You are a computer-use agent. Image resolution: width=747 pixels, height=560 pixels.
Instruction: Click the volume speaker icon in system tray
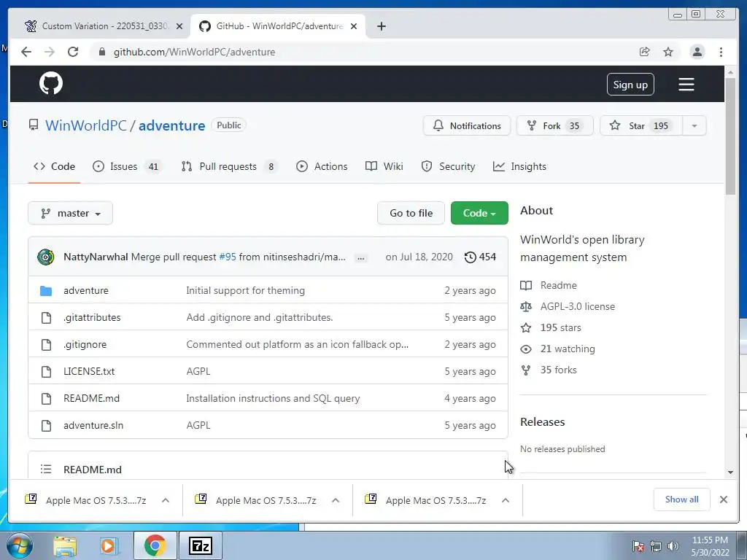click(673, 546)
